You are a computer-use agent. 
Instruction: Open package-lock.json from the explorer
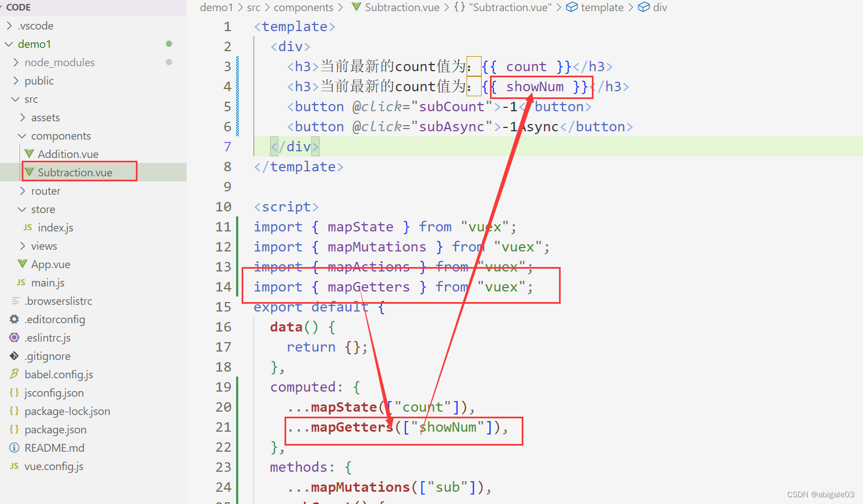pos(66,411)
